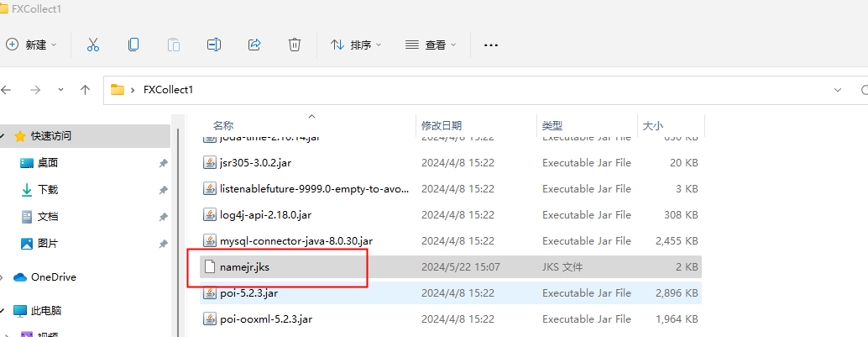Click FXCollect1 in the address bar path
868x337 pixels.
(168, 89)
